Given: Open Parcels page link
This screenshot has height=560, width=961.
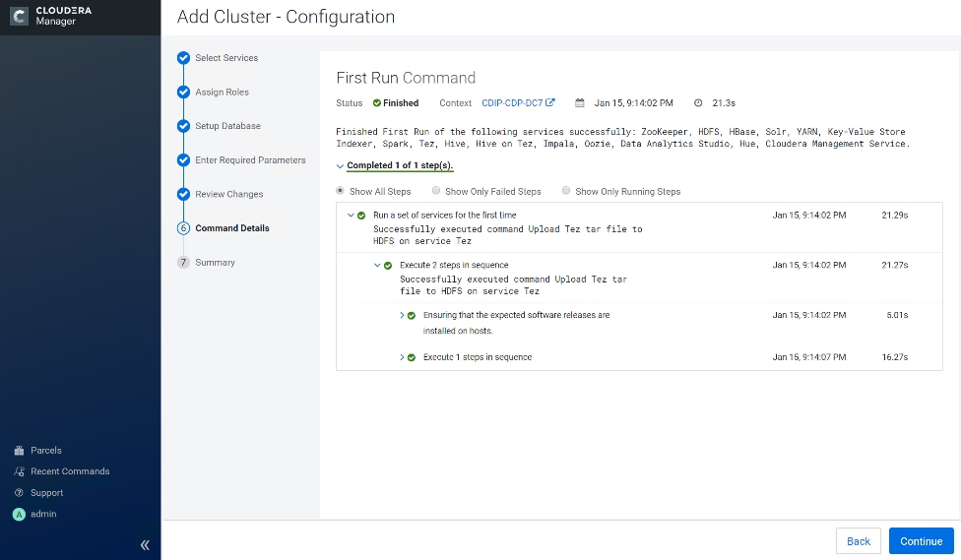Looking at the screenshot, I should pyautogui.click(x=46, y=451).
